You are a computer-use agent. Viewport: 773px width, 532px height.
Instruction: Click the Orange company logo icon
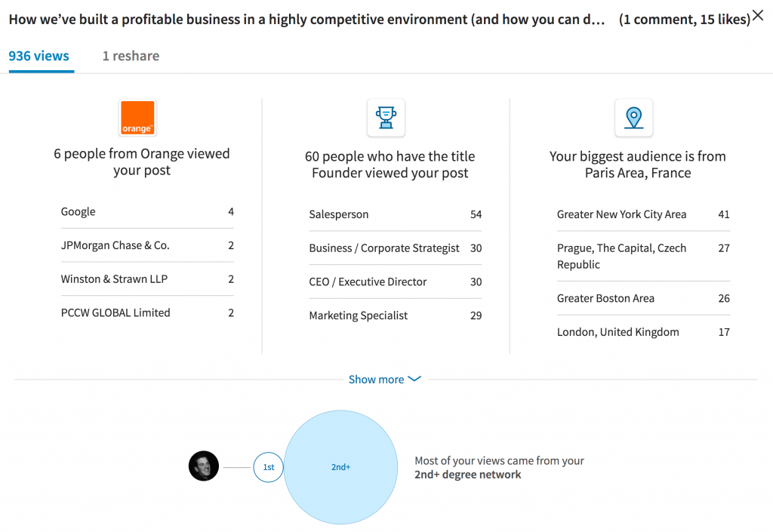pos(137,118)
